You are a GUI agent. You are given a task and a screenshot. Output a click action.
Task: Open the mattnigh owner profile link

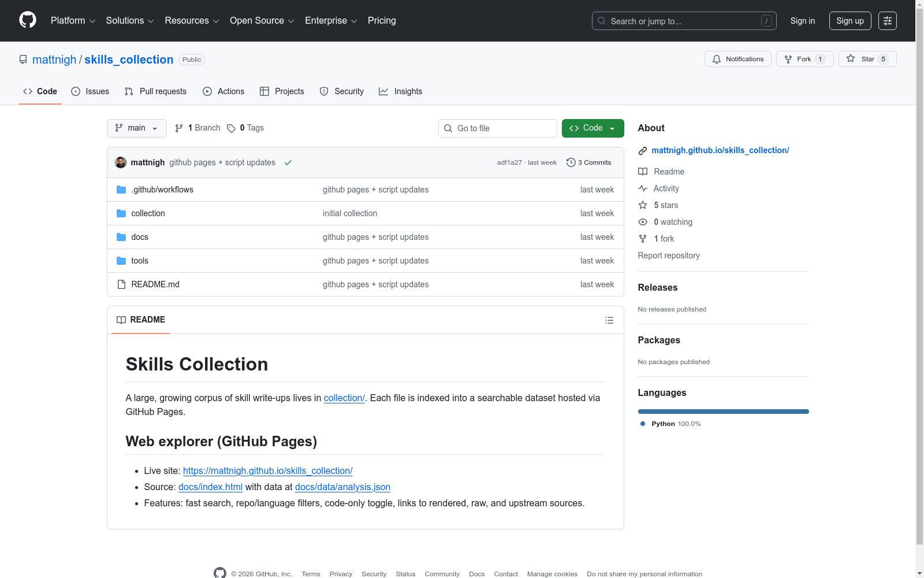point(54,60)
